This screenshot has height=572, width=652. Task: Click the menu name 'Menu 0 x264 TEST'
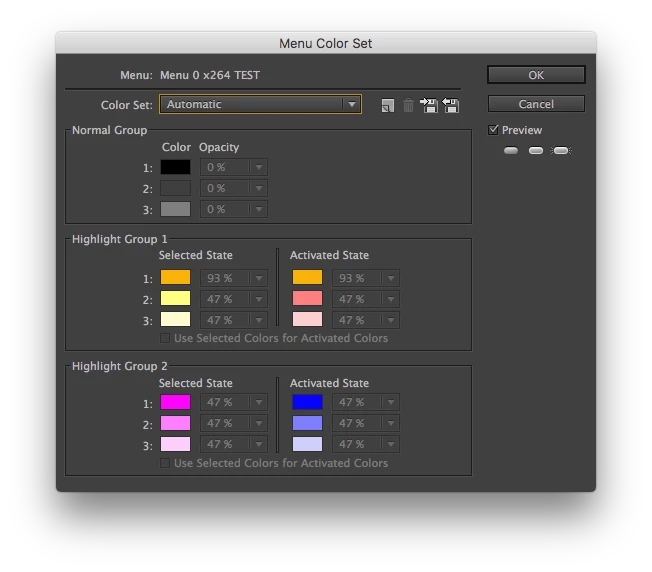click(x=210, y=75)
